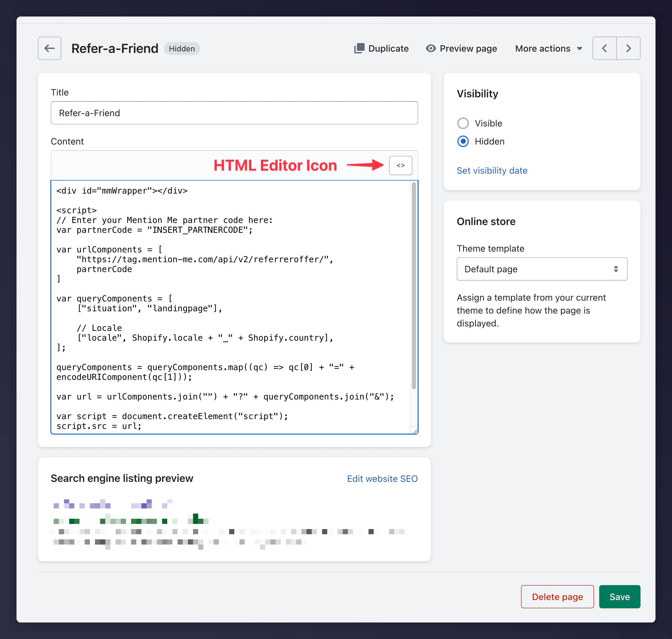Go back using the left arrow button
Viewport: 672px width, 639px height.
tap(49, 48)
